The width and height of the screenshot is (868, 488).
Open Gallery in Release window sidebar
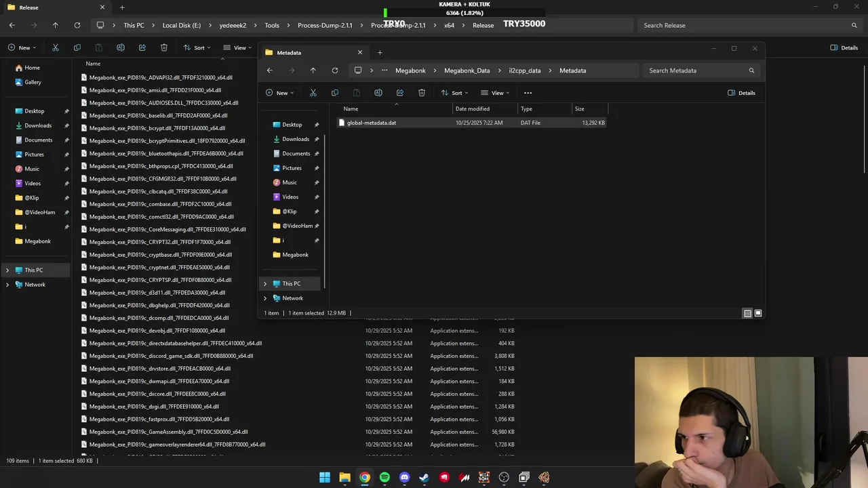click(33, 82)
